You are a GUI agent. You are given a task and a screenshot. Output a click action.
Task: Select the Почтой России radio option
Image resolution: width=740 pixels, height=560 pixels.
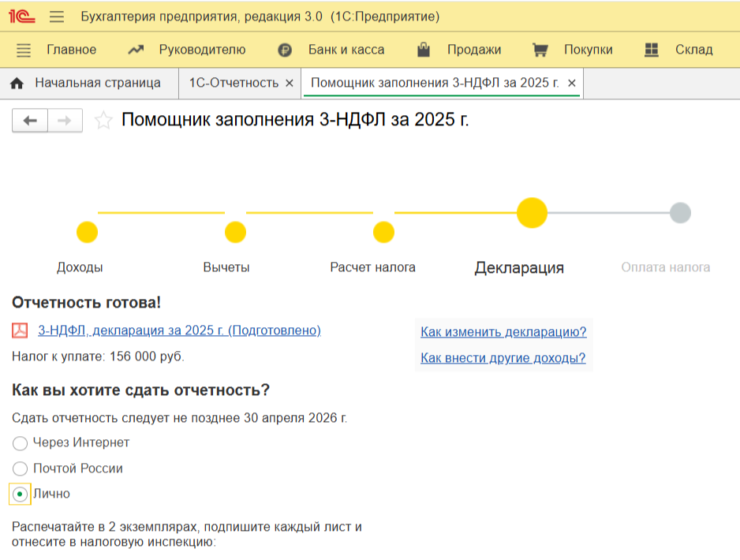21,469
